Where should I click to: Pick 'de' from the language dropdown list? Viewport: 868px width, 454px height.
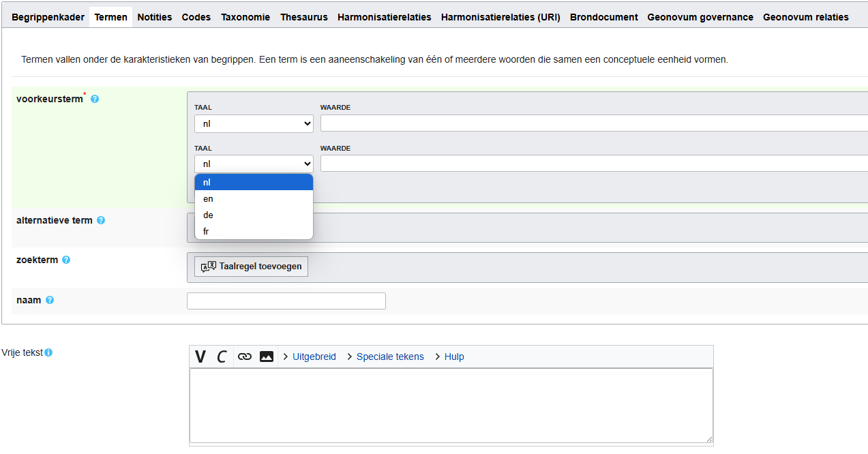click(254, 215)
